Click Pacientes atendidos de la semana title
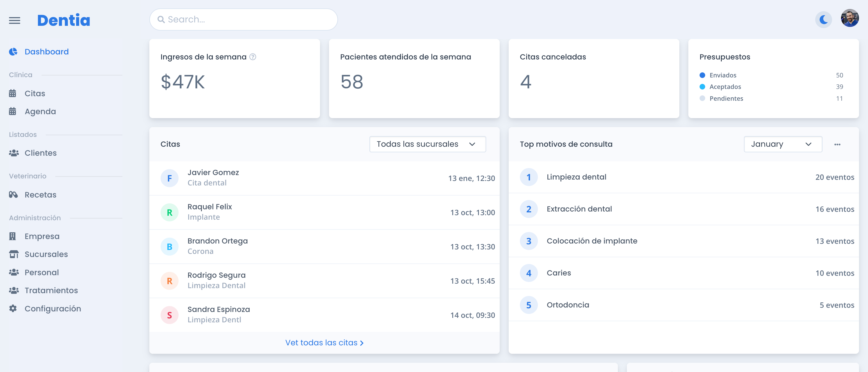Screen dimensions: 868x372 405,57
